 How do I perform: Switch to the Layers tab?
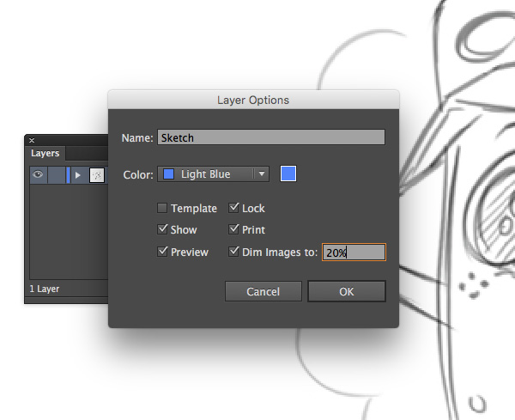[45, 154]
